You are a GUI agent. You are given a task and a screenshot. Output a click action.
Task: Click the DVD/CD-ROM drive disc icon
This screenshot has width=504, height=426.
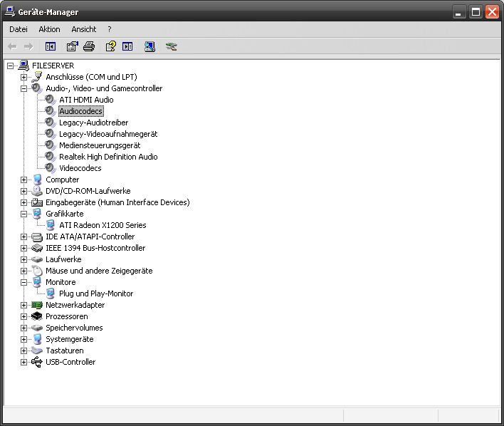(x=37, y=191)
